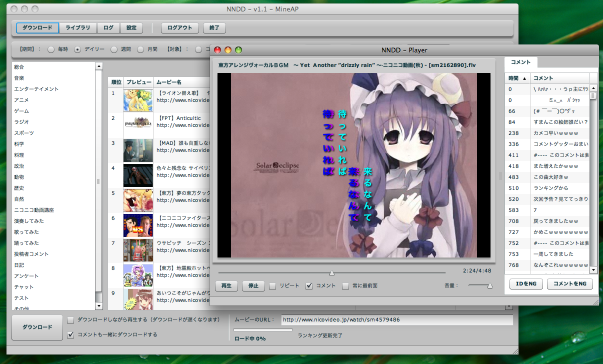Screen dimensions: 603x364
Task: Select アニメ category
Action: click(x=53, y=99)
